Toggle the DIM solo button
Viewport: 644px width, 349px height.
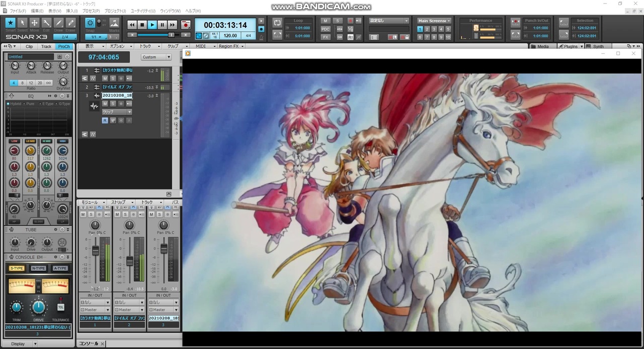339,37
